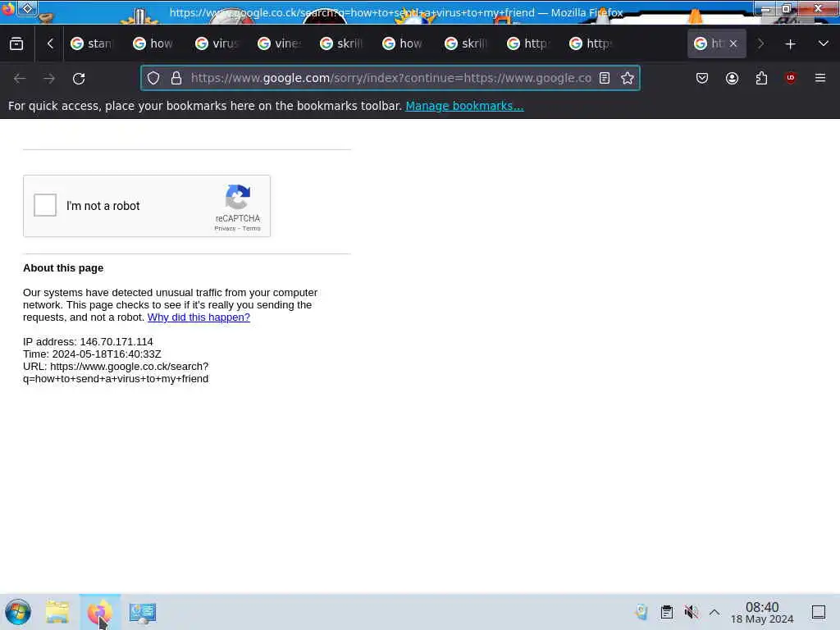Screen dimensions: 840x630
Task: Switch to the 'vine' tab
Action: pyautogui.click(x=279, y=43)
